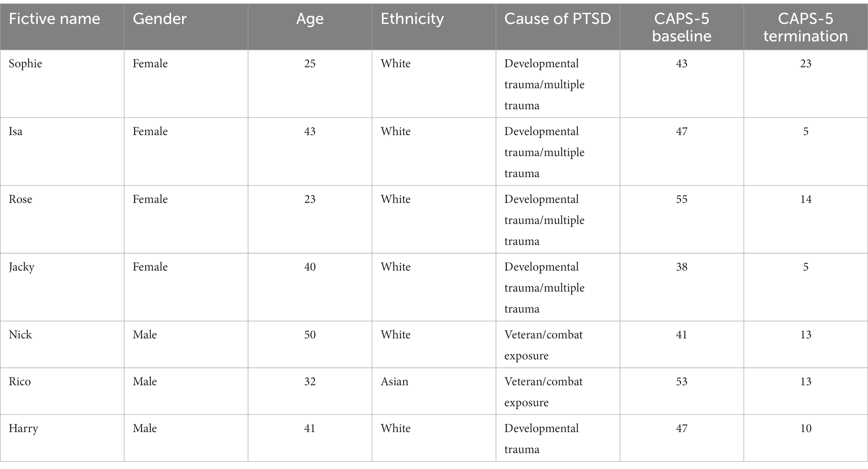Select the Gender column header
The height and width of the screenshot is (469, 868).
(159, 19)
